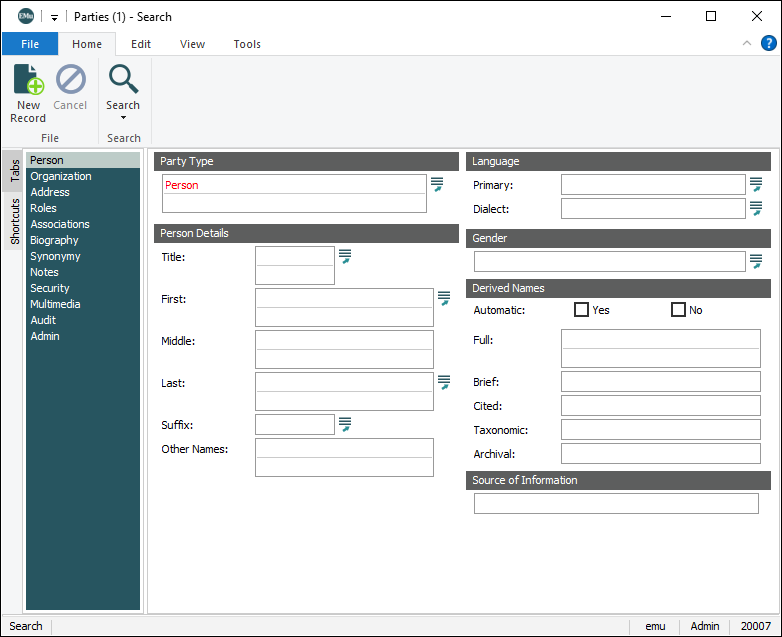Check the Automatic No checkbox
782x637 pixels.
click(x=678, y=310)
